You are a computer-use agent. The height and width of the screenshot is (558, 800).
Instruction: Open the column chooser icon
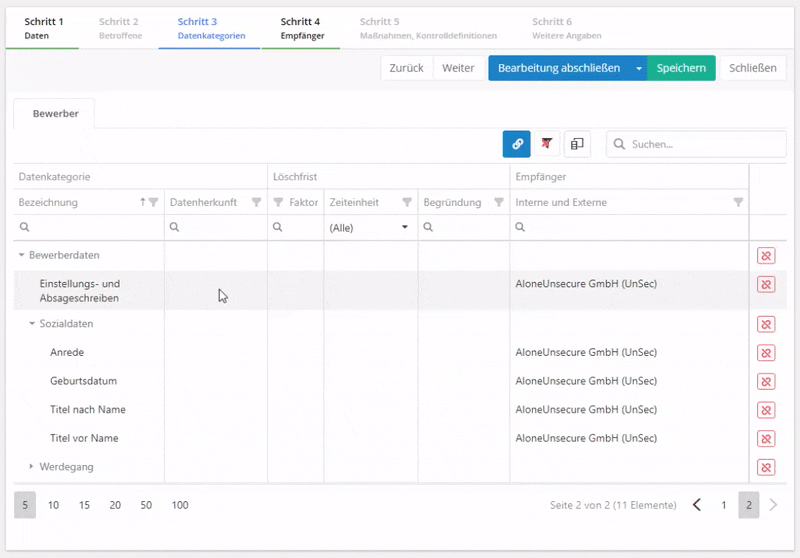click(x=577, y=144)
